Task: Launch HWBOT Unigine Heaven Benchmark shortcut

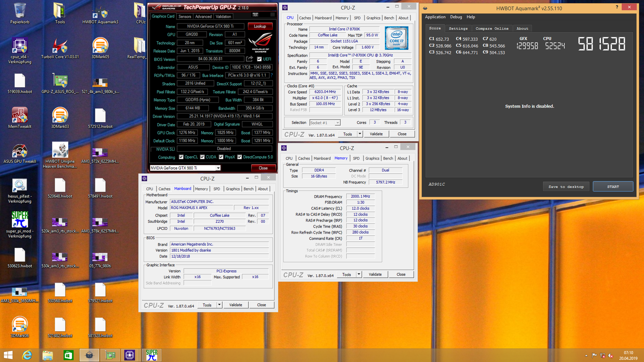Action: click(60, 155)
